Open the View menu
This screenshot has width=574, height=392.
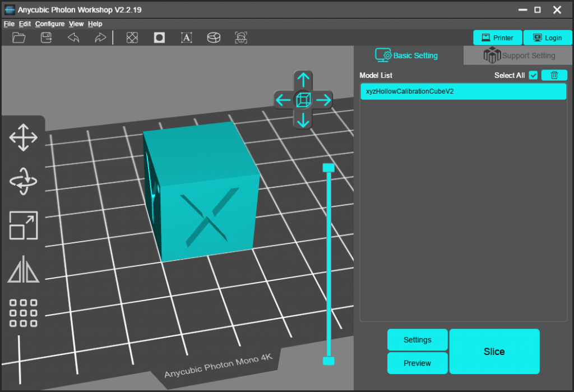click(76, 24)
